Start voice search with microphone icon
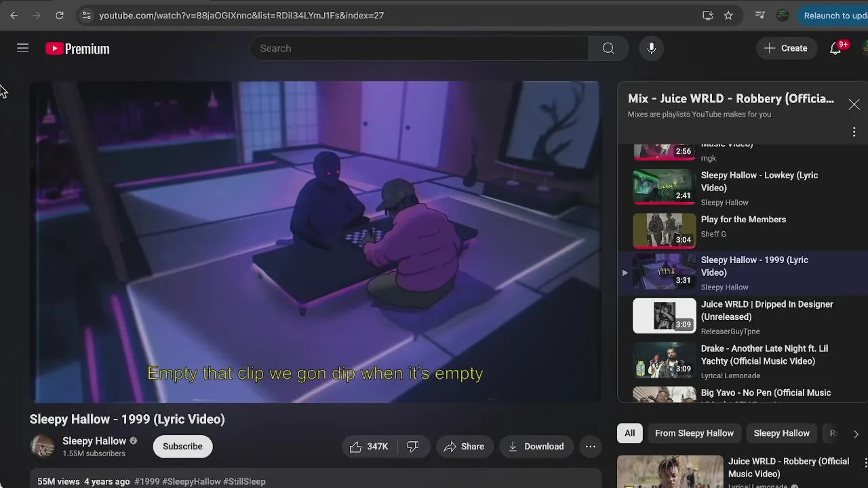 point(651,48)
